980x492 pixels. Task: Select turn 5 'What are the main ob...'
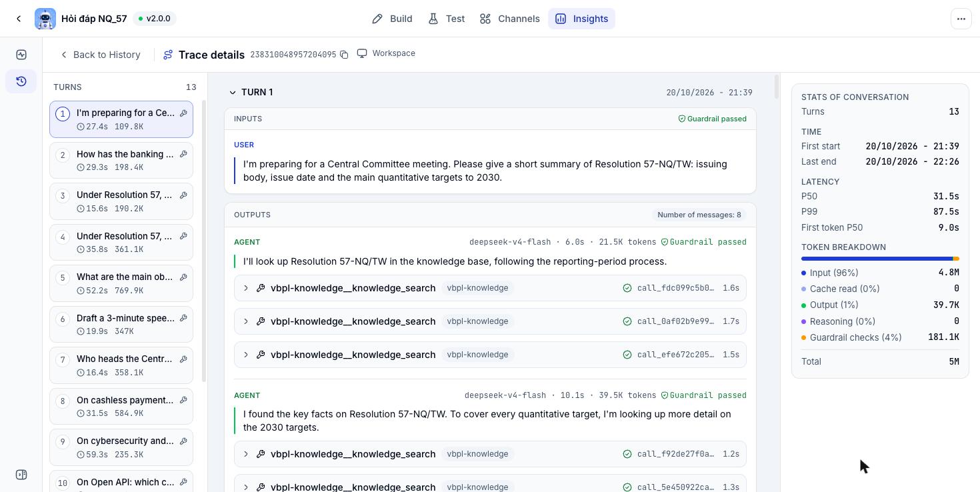(121, 283)
